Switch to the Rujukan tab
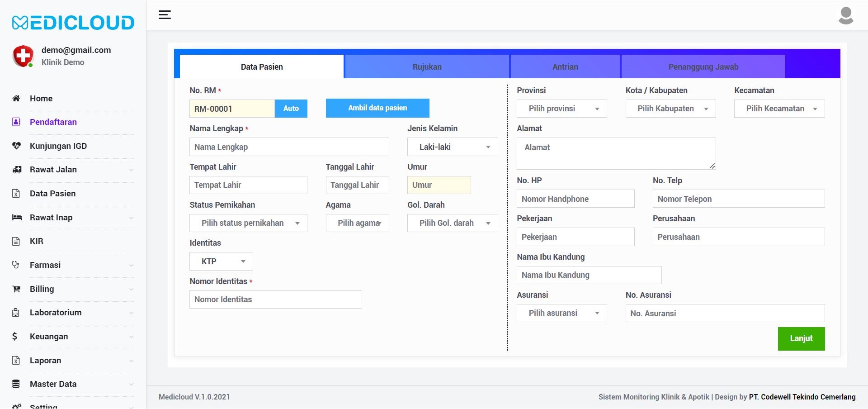This screenshot has height=409, width=868. click(x=427, y=67)
